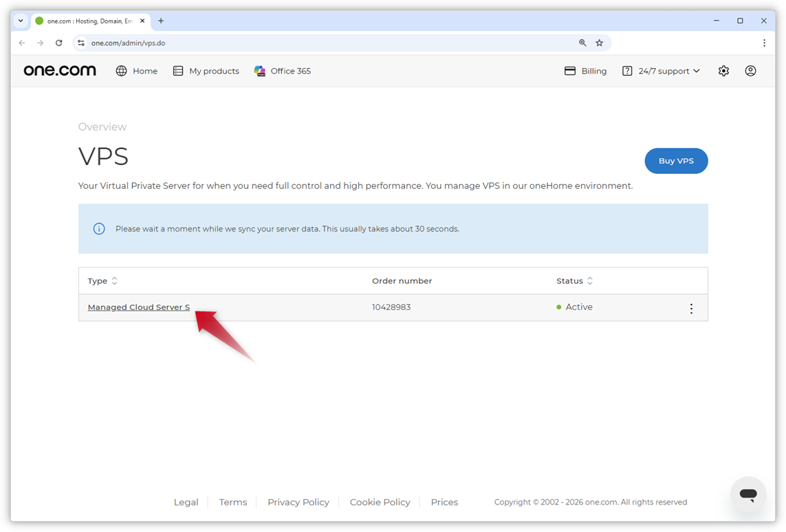Click the Billing credit card icon
Image resolution: width=786 pixels, height=532 pixels.
tap(569, 70)
